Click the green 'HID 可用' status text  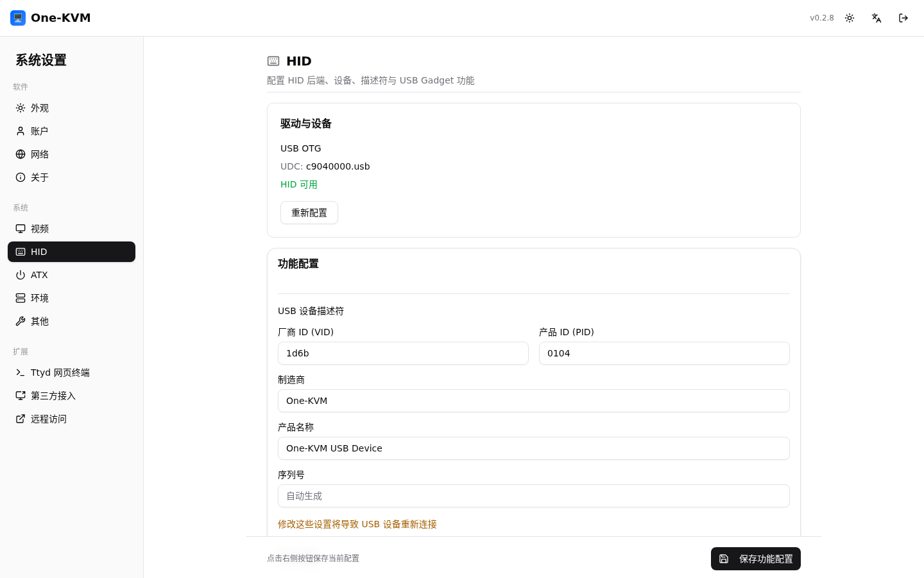(299, 184)
